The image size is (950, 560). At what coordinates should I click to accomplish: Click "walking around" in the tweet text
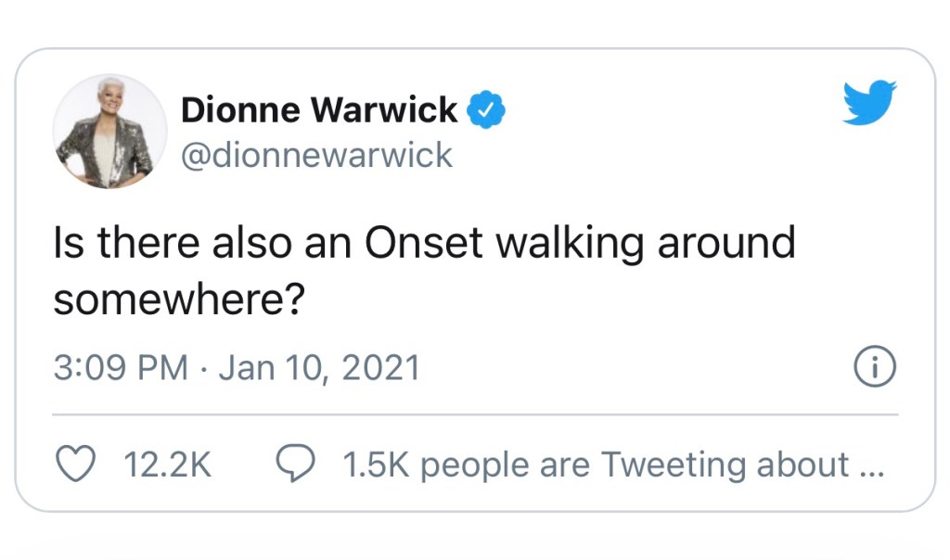pos(646,243)
